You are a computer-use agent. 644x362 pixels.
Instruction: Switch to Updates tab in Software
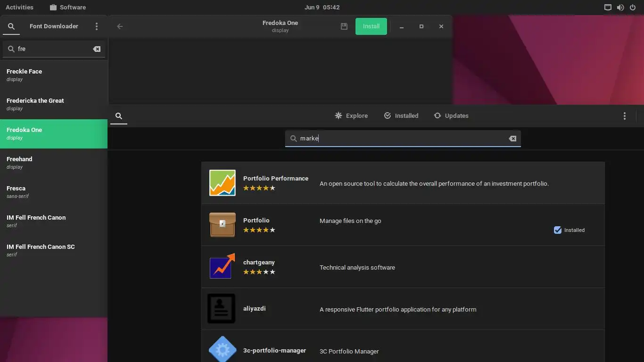pos(451,116)
